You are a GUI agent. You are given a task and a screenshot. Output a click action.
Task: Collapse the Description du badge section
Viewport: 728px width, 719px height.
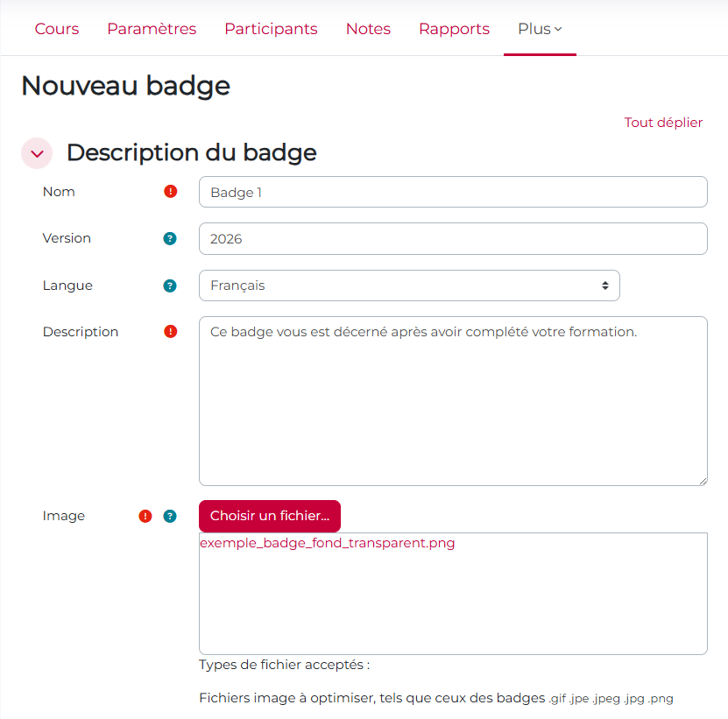point(37,153)
